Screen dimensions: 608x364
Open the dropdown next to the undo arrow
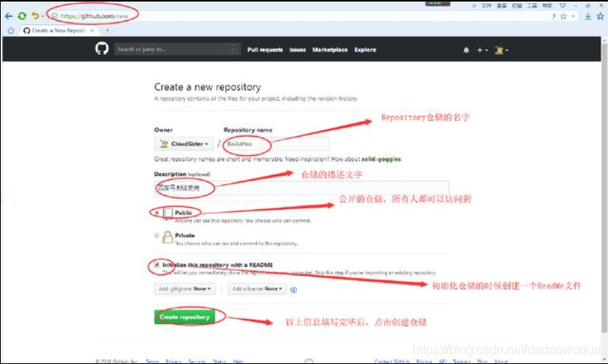pyautogui.click(x=43, y=17)
